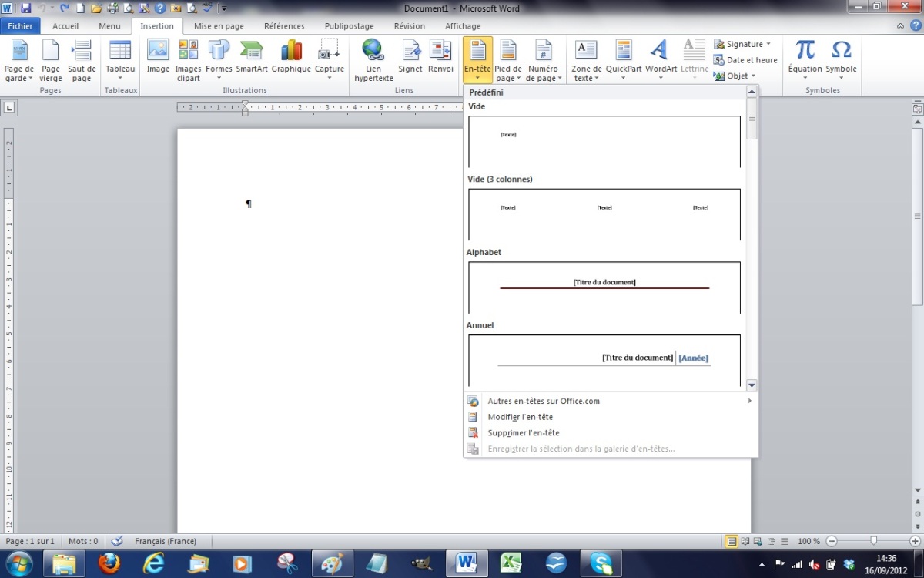
Task: Open the SmartArt graphic tool
Action: point(252,56)
